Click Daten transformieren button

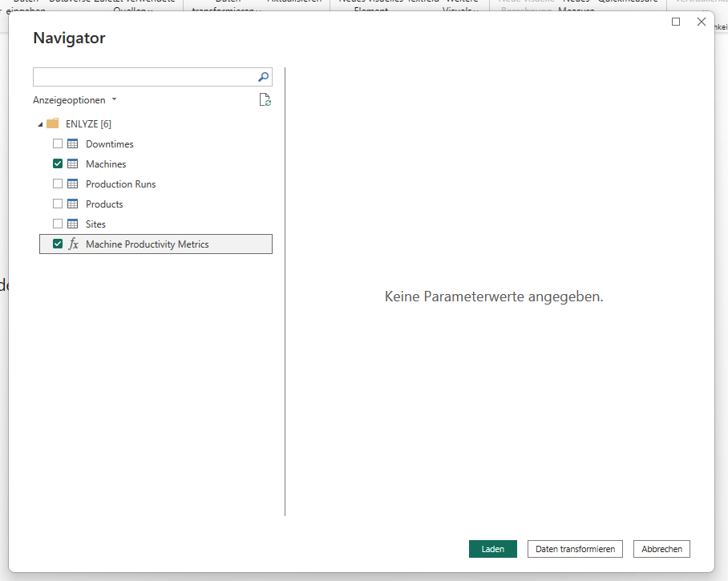[575, 549]
